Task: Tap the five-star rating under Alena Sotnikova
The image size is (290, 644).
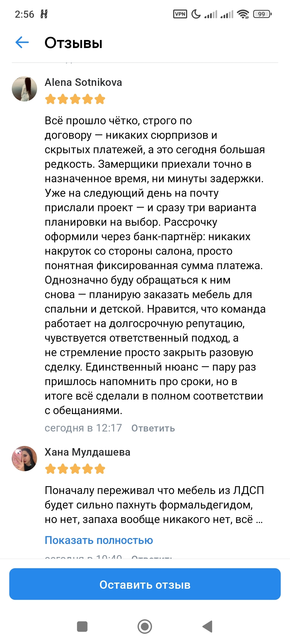Action: [x=75, y=99]
